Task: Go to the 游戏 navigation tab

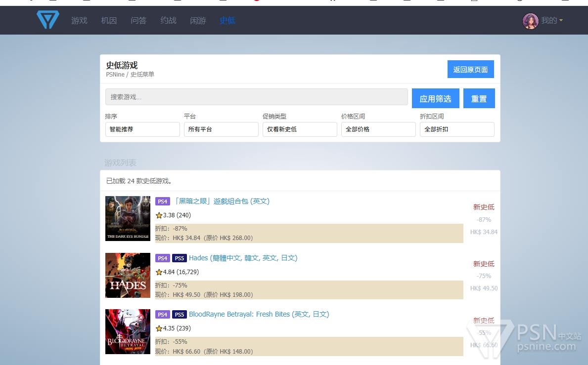Action: pos(79,21)
